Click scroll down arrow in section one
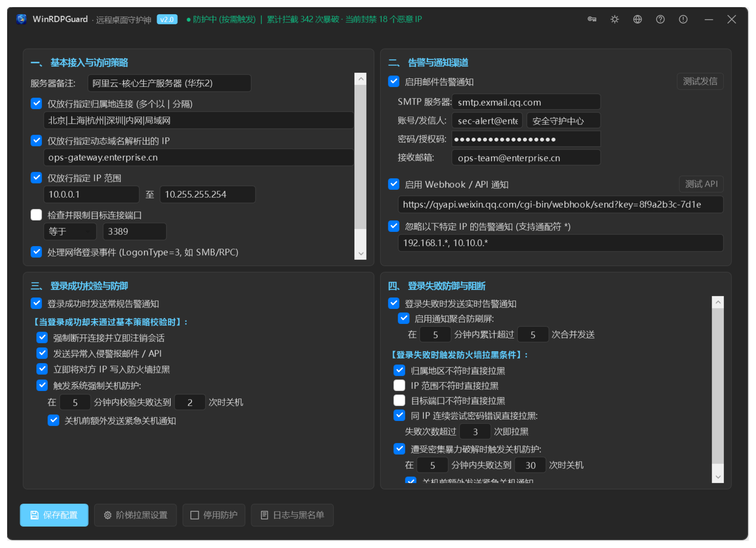The image size is (756, 548). [361, 254]
